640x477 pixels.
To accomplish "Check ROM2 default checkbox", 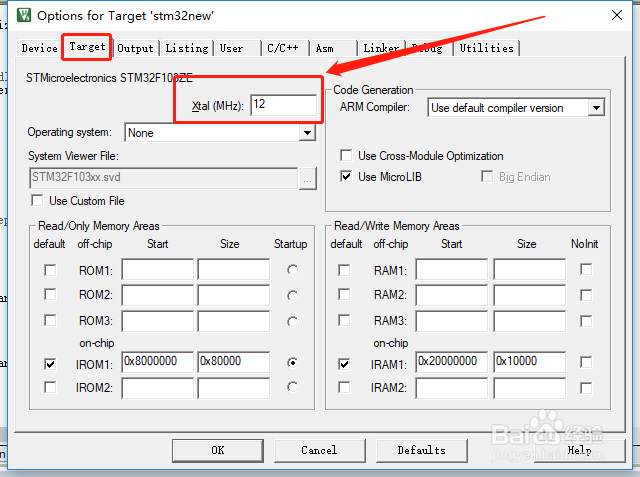I will 50,295.
